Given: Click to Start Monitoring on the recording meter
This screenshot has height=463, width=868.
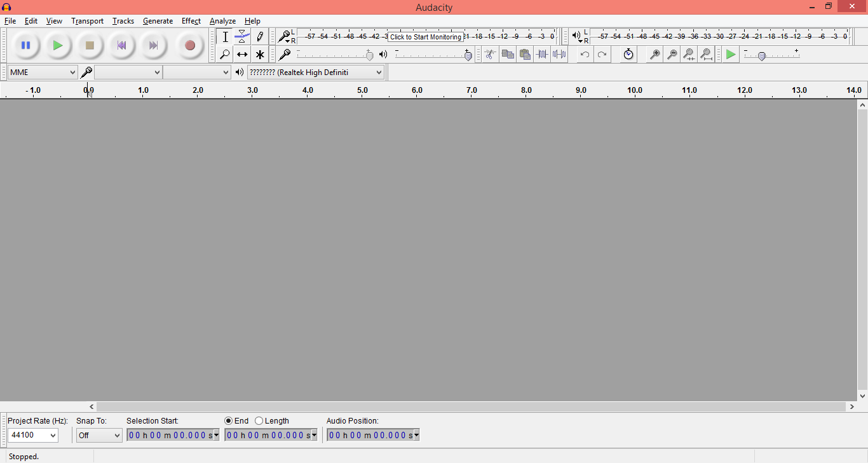Looking at the screenshot, I should [x=426, y=37].
